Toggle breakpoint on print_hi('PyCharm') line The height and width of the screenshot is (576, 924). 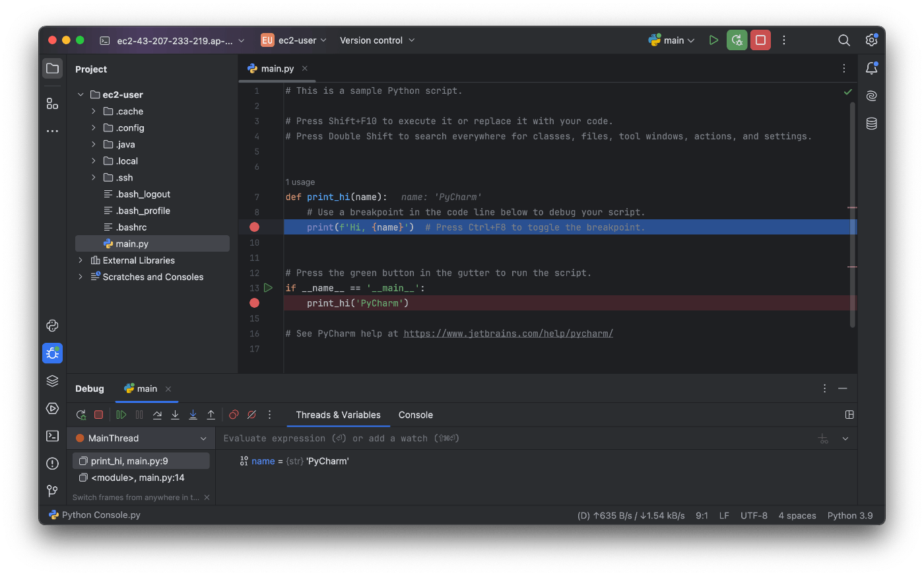[x=254, y=303]
